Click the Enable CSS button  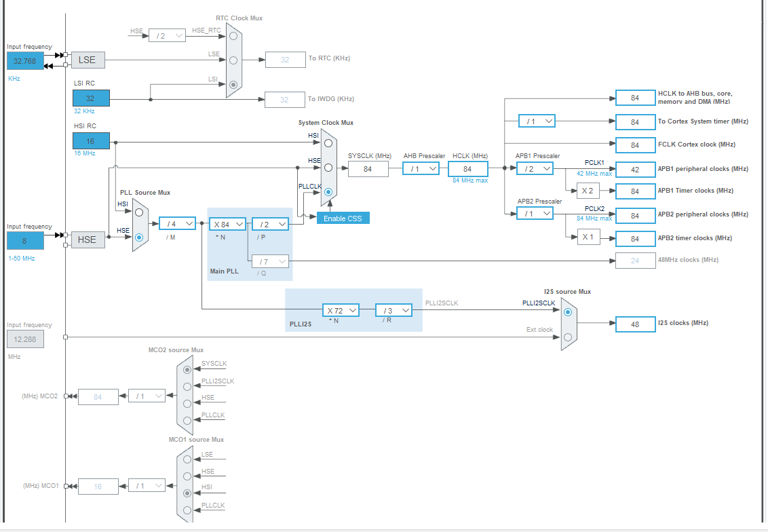343,218
